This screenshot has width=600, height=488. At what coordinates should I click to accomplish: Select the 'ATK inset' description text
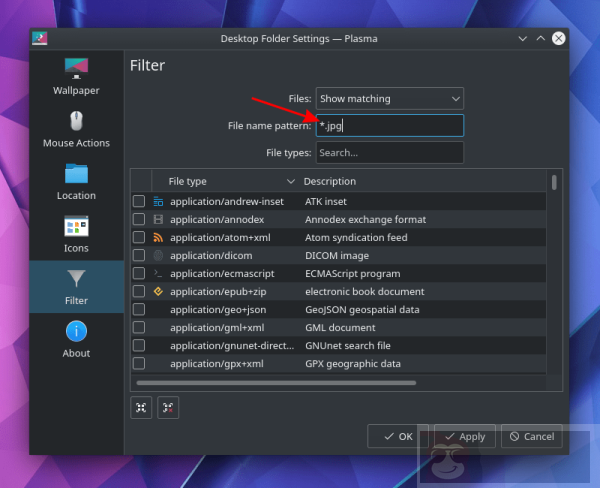(326, 202)
